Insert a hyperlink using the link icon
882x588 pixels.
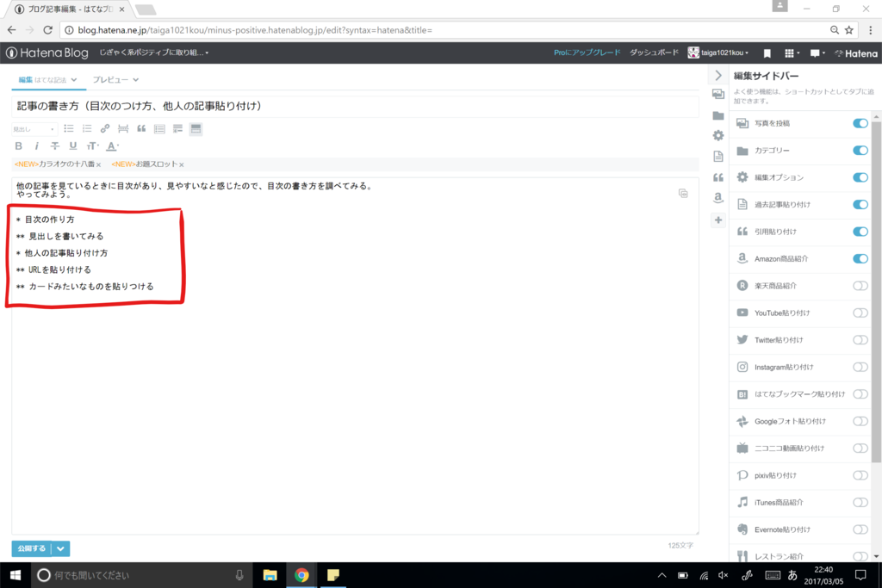tap(104, 128)
